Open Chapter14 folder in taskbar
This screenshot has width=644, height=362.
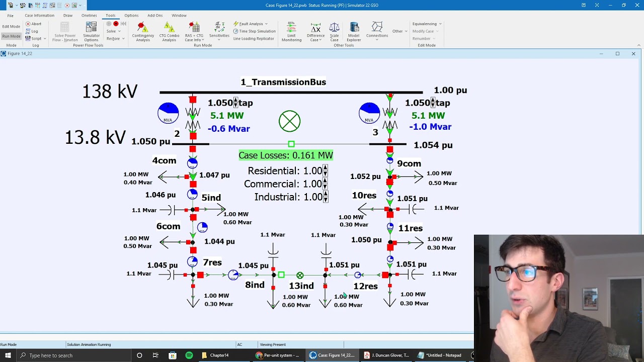pyautogui.click(x=215, y=355)
